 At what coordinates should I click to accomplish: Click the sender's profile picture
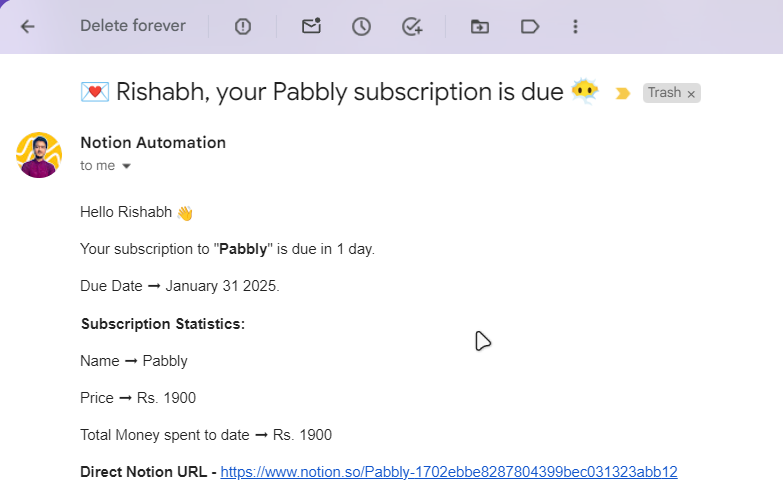tap(39, 155)
